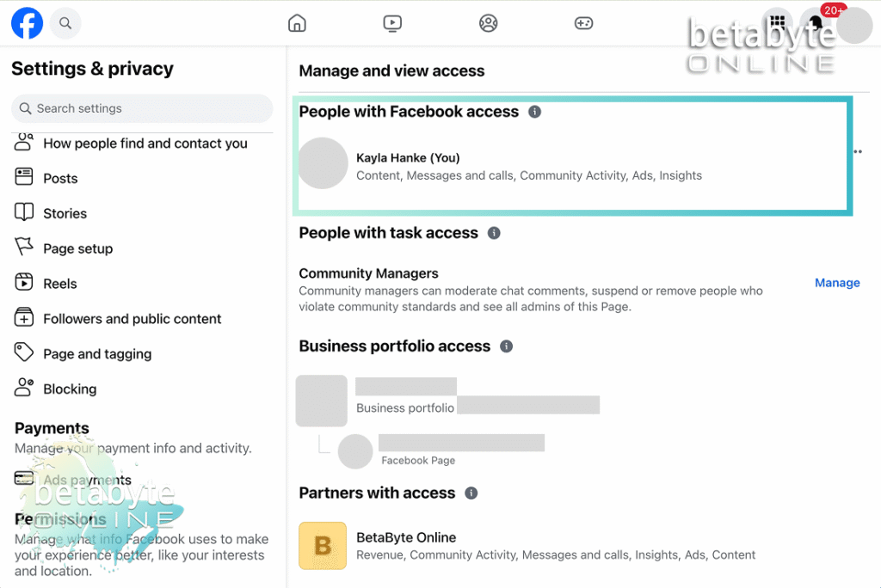881x588 pixels.
Task: Click the Facebook logo icon
Action: 27,23
